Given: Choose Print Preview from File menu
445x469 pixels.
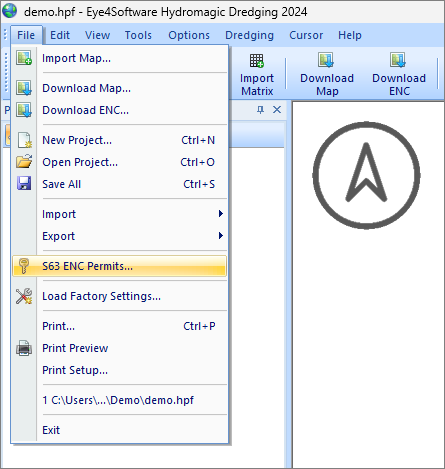Looking at the screenshot, I should pos(119,348).
